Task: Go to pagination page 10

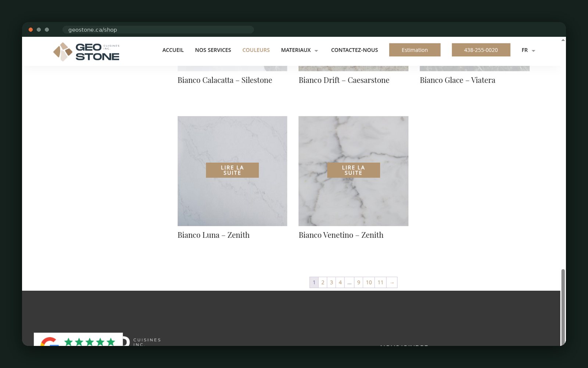Action: (x=369, y=282)
